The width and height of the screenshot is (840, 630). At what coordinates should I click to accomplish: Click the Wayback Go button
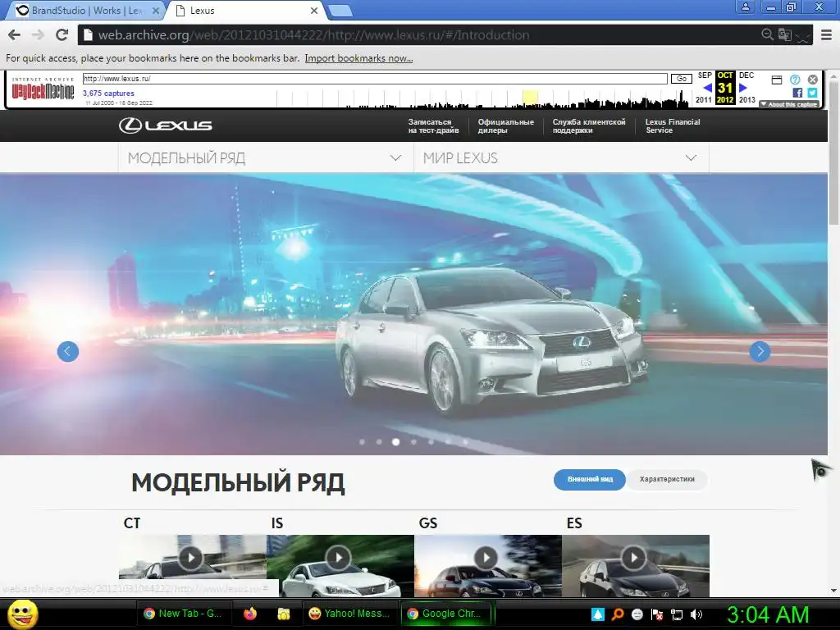coord(682,79)
